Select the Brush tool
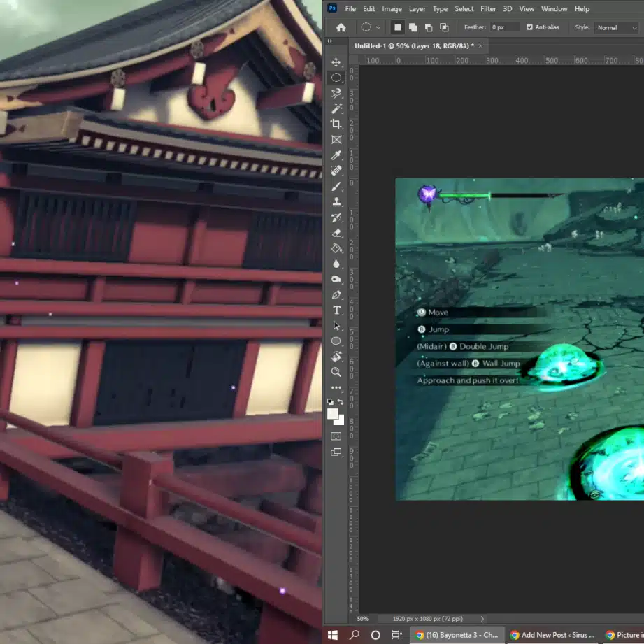Viewport: 644px width, 644px height. tap(336, 186)
